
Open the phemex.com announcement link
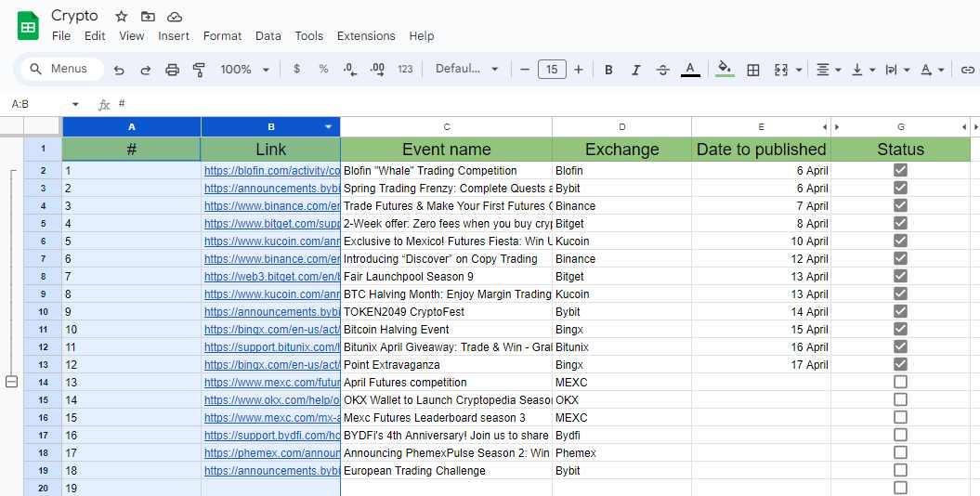pos(272,453)
